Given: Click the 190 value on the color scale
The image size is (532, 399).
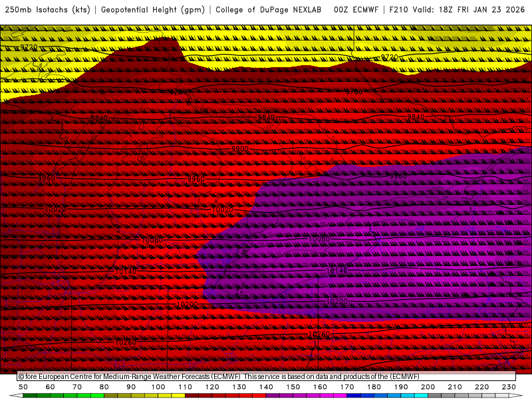Looking at the screenshot, I should (401, 387).
